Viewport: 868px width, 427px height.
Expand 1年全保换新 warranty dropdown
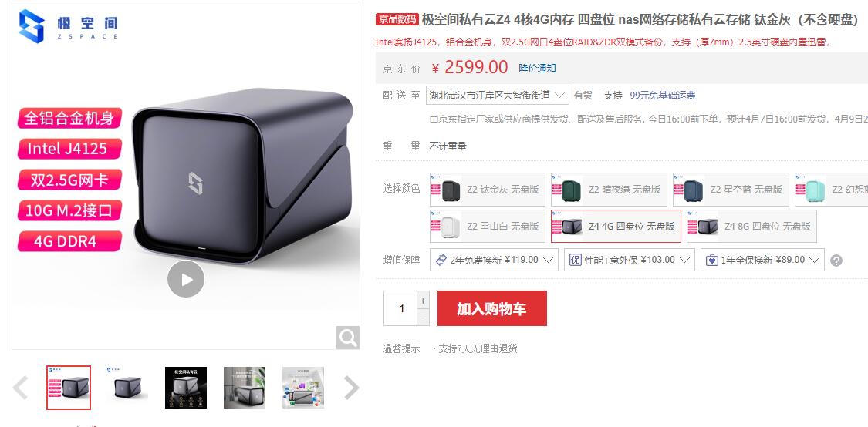(762, 260)
